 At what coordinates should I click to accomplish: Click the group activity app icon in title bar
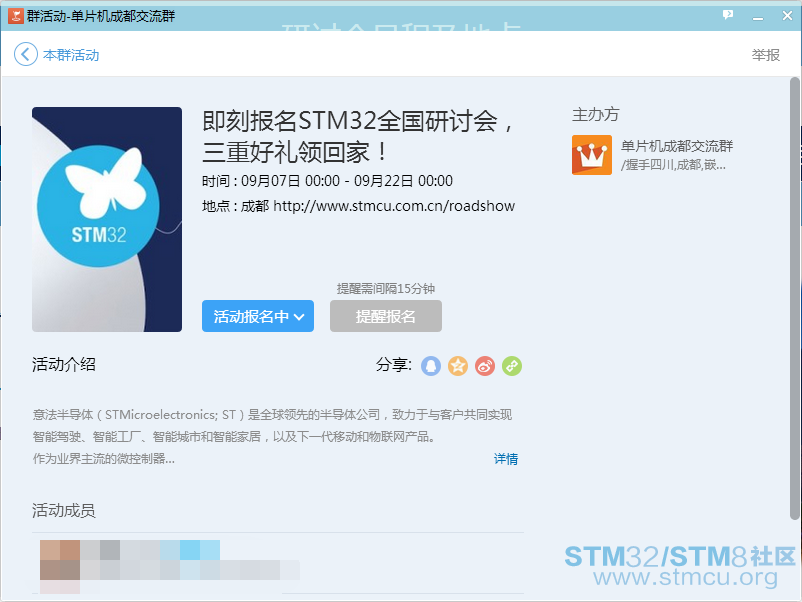[x=15, y=15]
